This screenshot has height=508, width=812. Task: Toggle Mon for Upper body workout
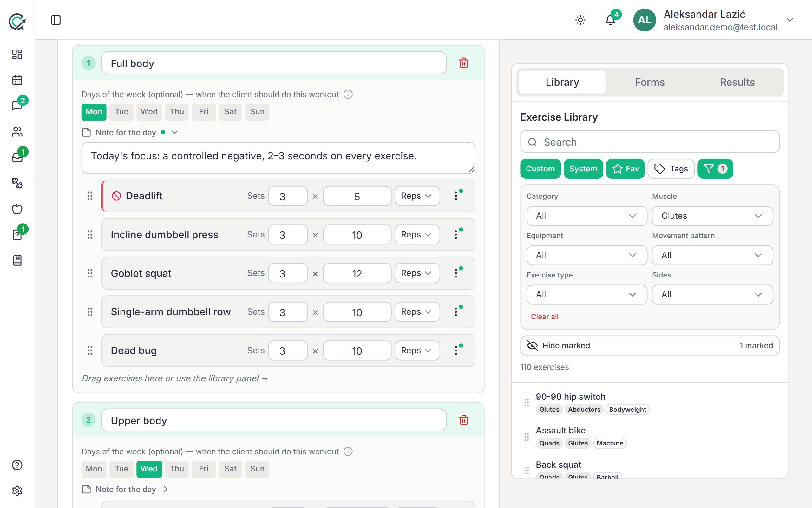pos(94,469)
